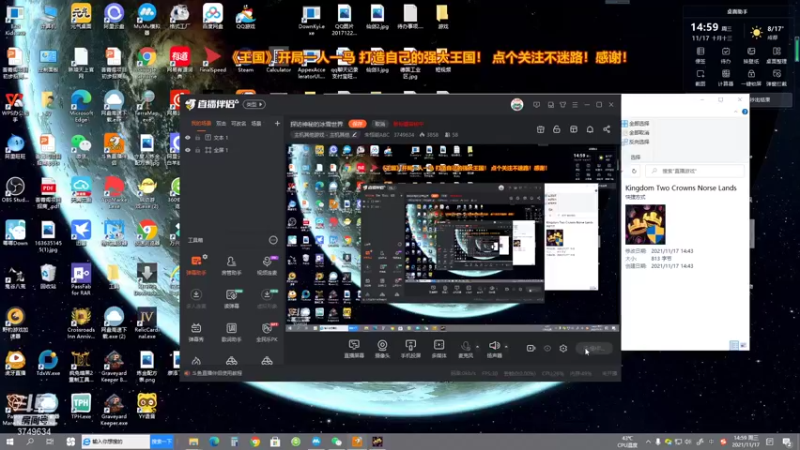Open the 歌词助手 tool
Screen dimensions: 800x450
coord(231,332)
